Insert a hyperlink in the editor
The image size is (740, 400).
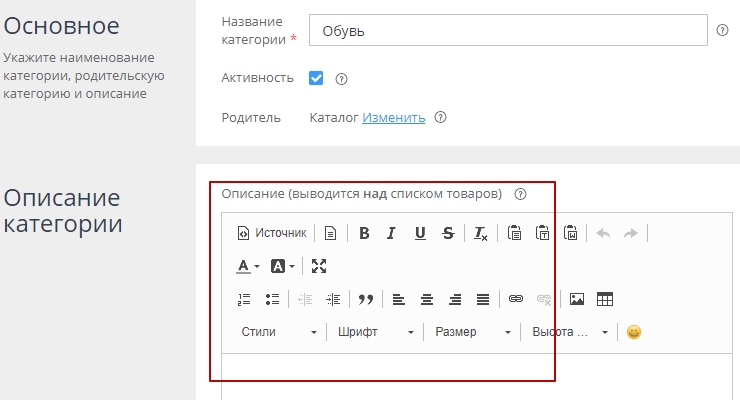(x=516, y=299)
